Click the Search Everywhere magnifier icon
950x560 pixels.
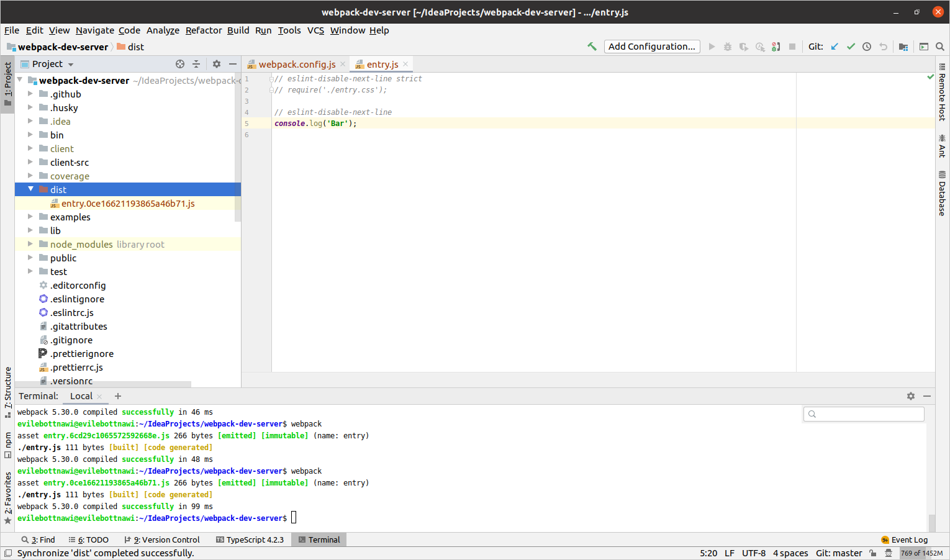[x=940, y=47]
